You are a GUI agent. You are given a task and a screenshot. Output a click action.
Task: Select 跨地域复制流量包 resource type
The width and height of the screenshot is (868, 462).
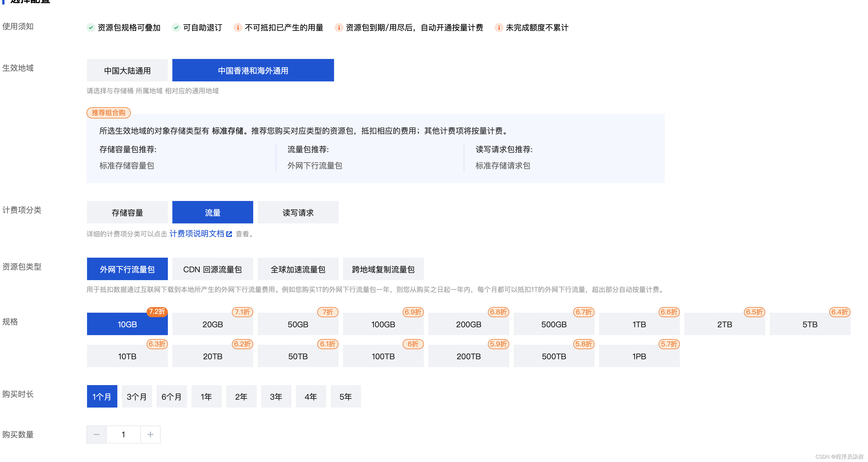point(383,269)
